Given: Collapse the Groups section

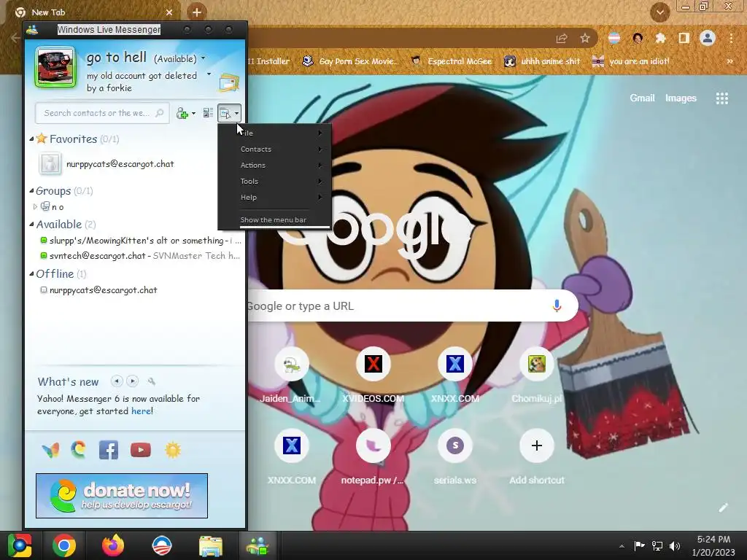Looking at the screenshot, I should tap(31, 191).
